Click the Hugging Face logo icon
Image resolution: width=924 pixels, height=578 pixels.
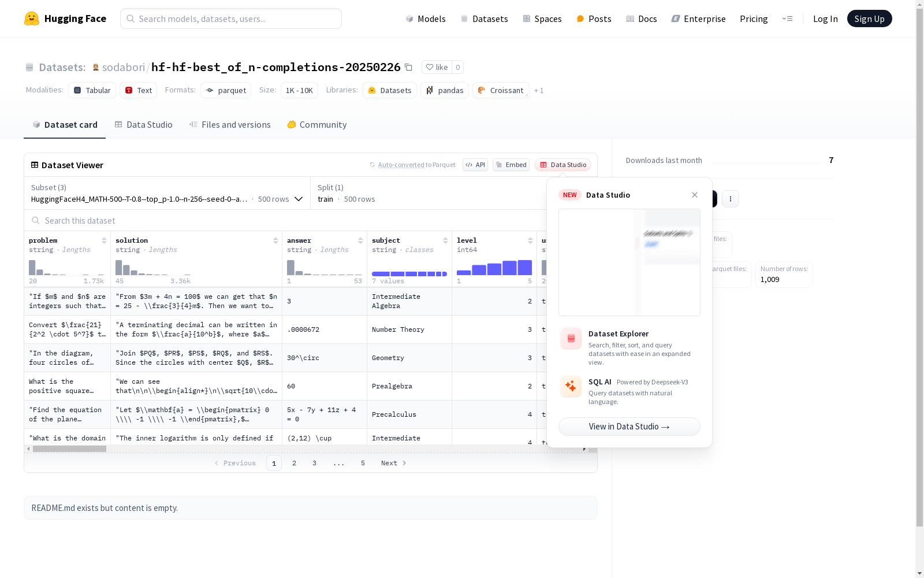coord(32,18)
